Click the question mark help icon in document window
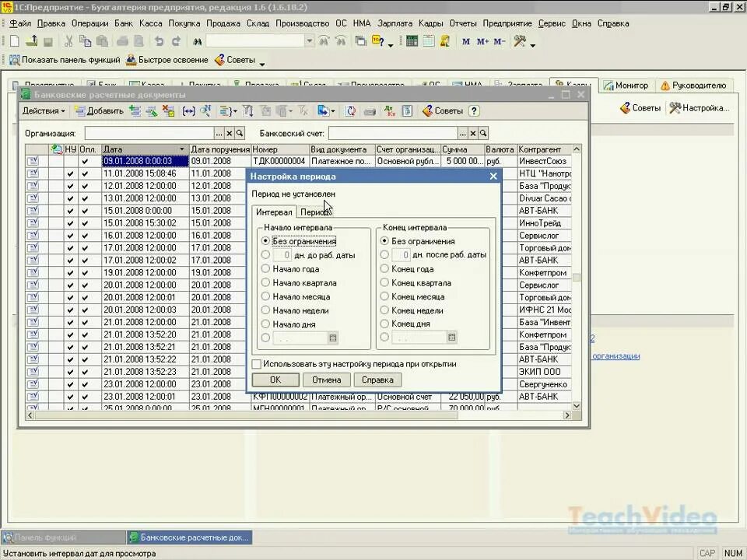Screen dimensions: 747x560 [474, 111]
